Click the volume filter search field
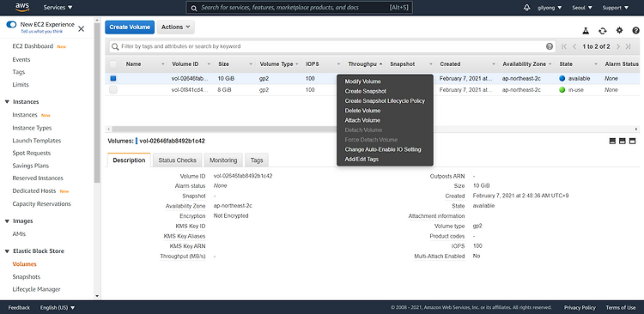The height and width of the screenshot is (314, 644). coord(332,46)
